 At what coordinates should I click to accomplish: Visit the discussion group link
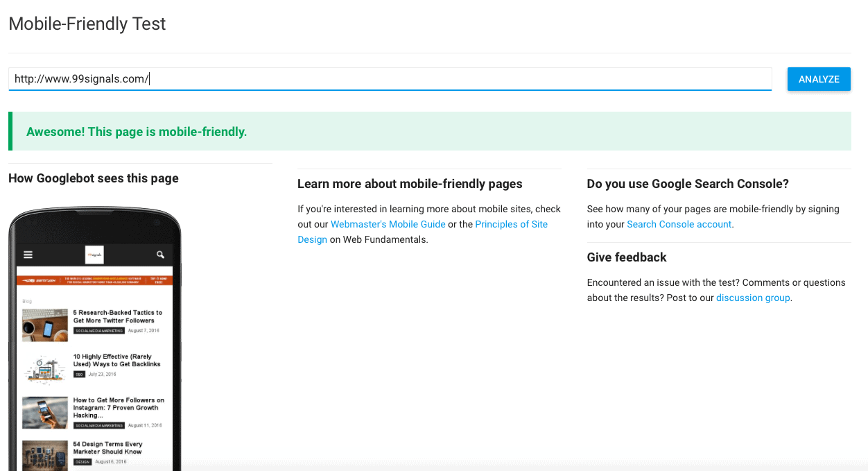tap(752, 298)
